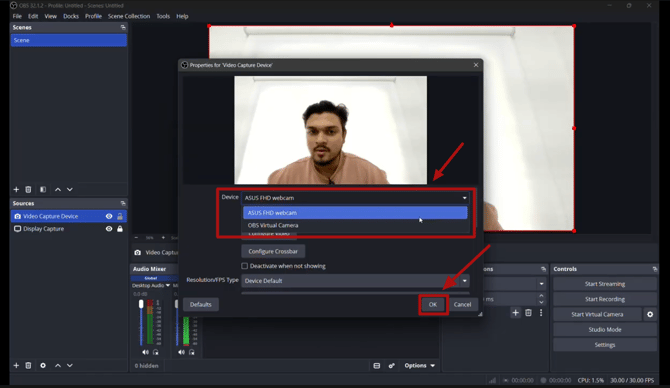Move scene up with arrow icon

[x=58, y=189]
